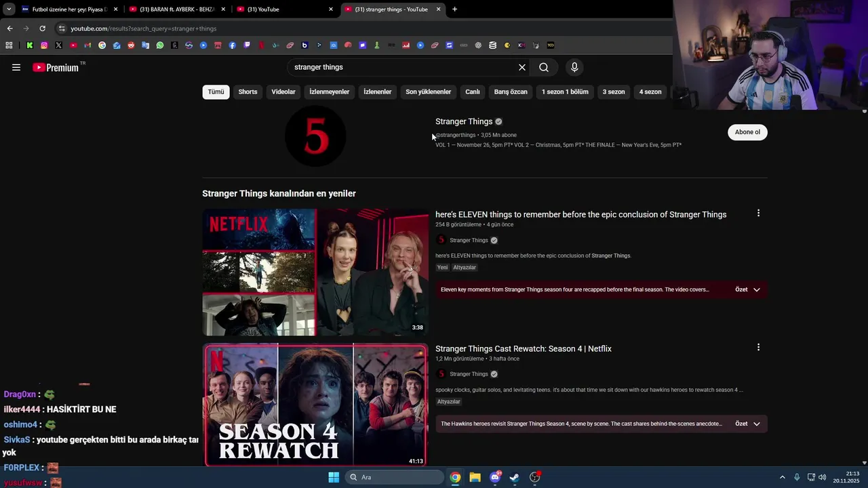Open the Windows Start menu
This screenshot has height=488, width=868.
tap(334, 477)
